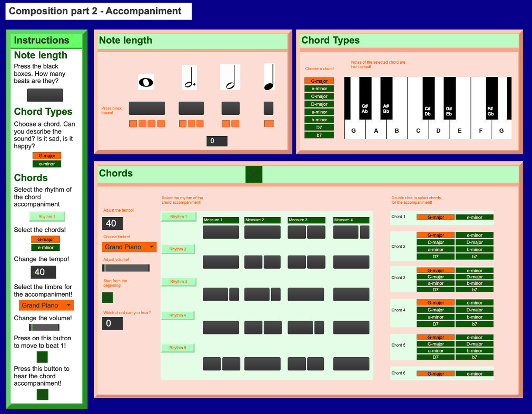532x414 pixels.
Task: Click the quarter note symbol
Action: [268, 77]
